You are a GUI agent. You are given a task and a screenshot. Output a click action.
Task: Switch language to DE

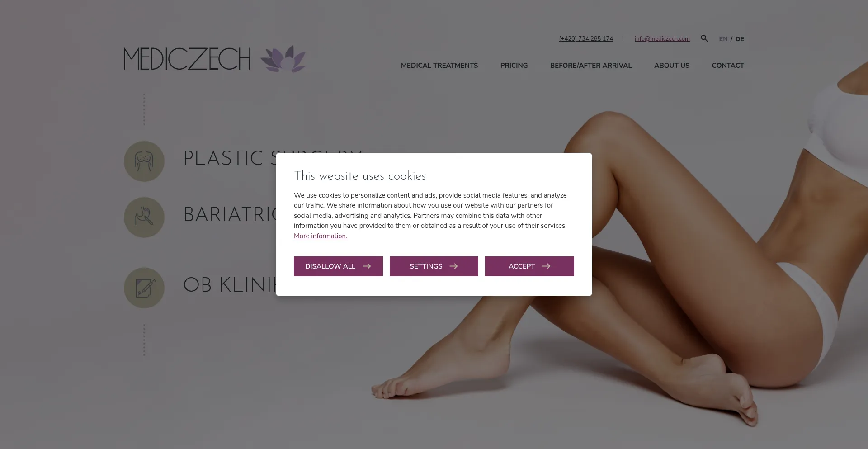[x=740, y=39]
